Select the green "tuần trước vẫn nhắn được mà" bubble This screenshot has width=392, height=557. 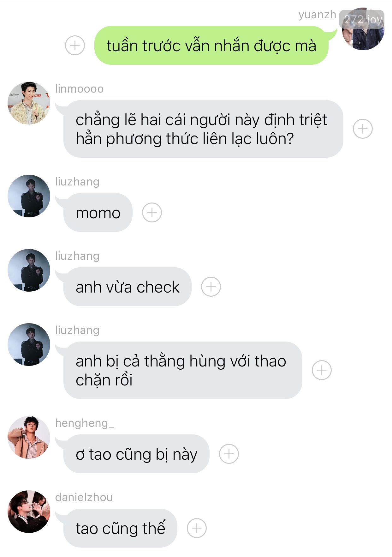click(x=211, y=45)
